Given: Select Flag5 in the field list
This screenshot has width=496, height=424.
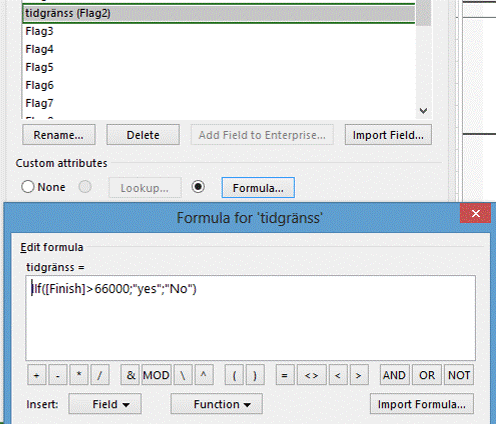Looking at the screenshot, I should [x=219, y=67].
